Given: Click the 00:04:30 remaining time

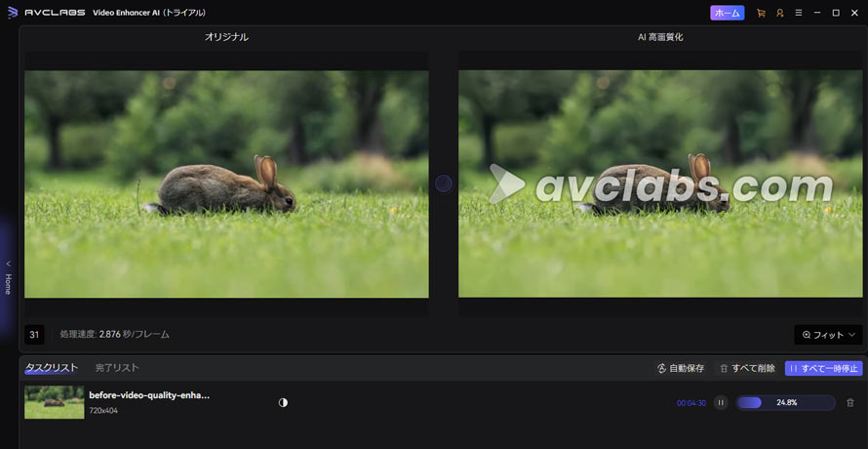Looking at the screenshot, I should (x=690, y=403).
